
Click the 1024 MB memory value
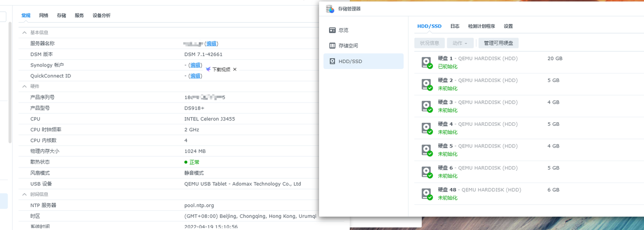[195, 151]
